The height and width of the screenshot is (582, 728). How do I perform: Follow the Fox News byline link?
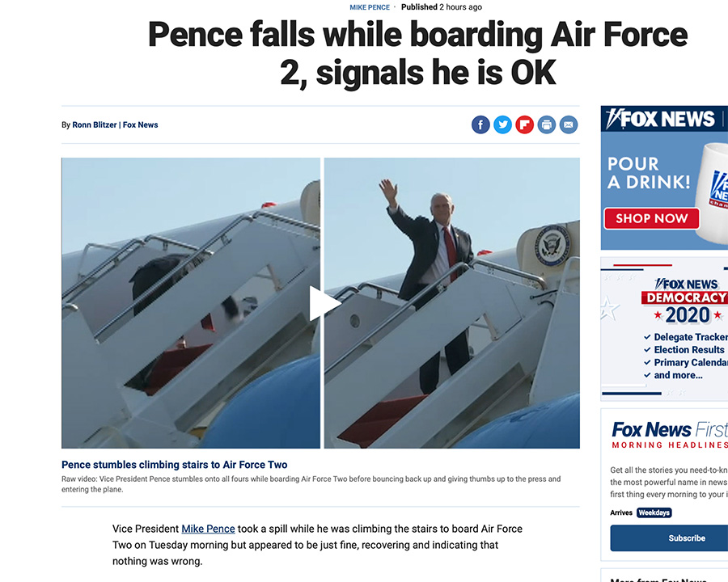coord(140,124)
